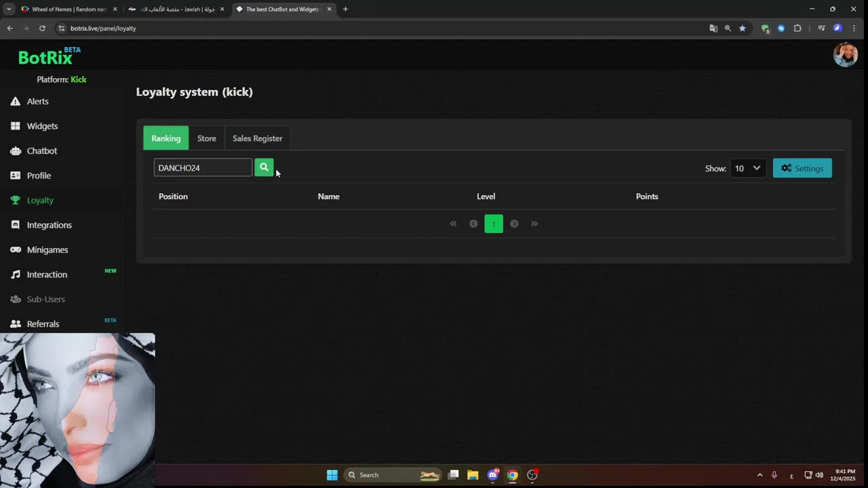The height and width of the screenshot is (488, 868).
Task: Open the Widgets menu item
Action: coord(42,126)
